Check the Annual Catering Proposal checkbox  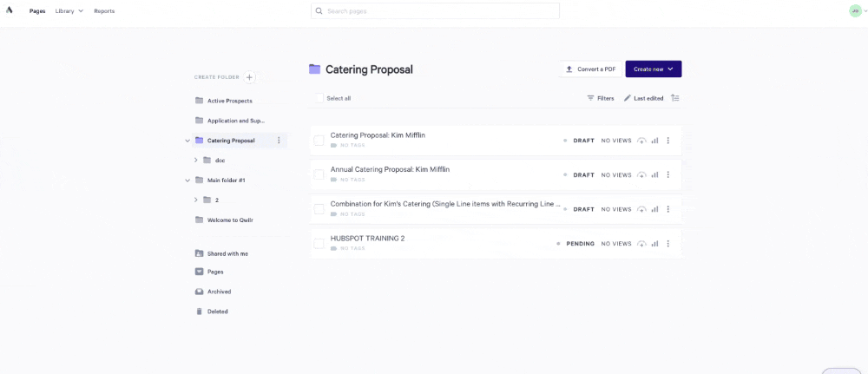point(319,174)
